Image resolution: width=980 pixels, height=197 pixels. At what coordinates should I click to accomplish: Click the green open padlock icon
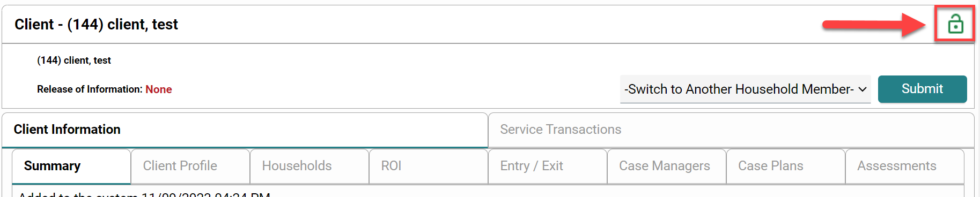coord(955,24)
